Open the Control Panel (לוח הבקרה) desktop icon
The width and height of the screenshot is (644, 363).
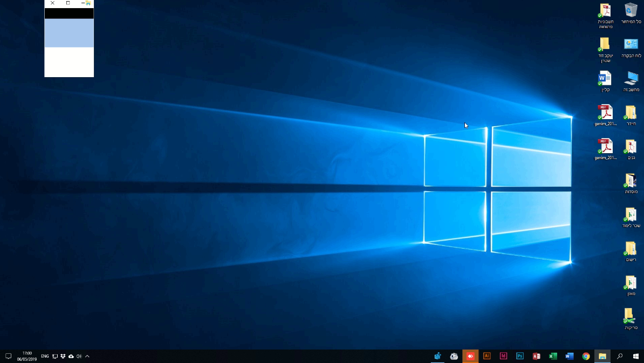(x=631, y=47)
